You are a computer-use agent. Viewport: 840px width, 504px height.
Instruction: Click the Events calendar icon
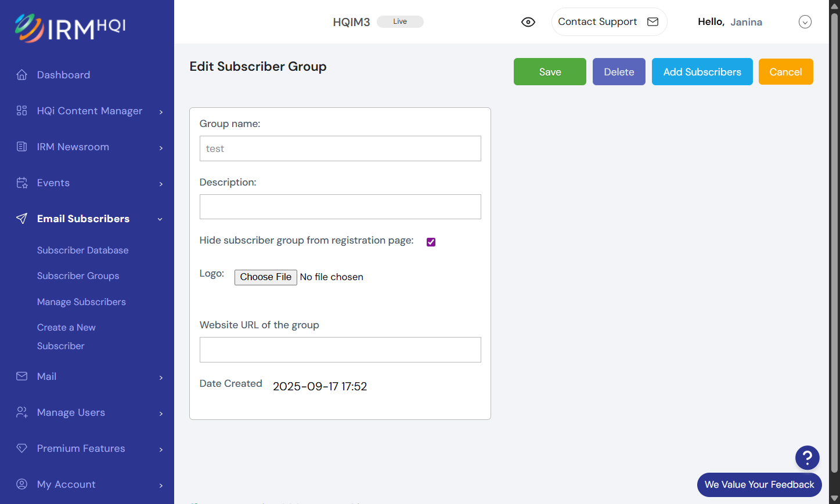22,183
